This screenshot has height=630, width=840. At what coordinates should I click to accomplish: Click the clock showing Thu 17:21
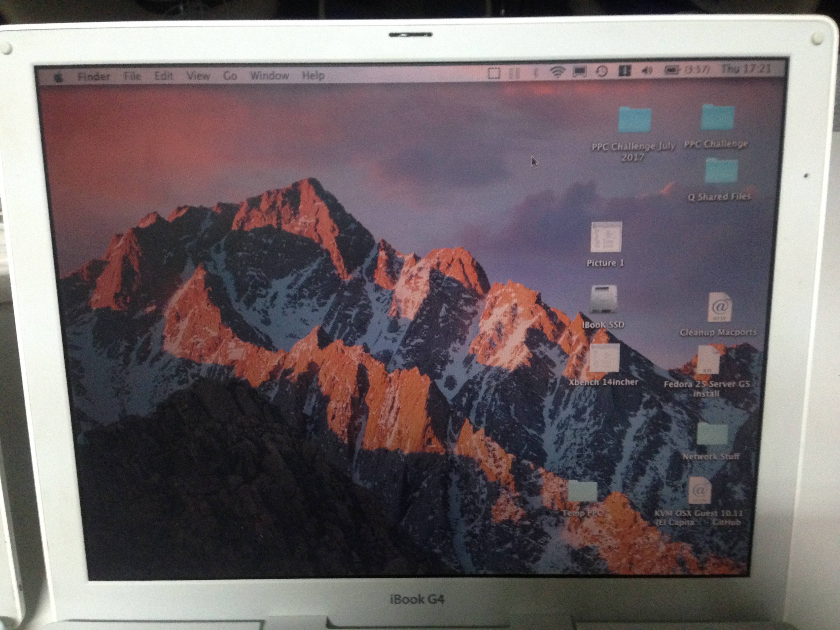pos(746,69)
